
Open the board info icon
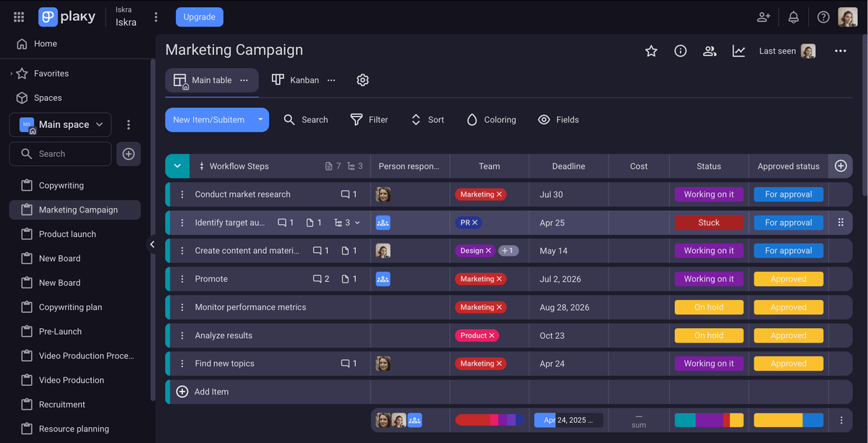click(680, 51)
